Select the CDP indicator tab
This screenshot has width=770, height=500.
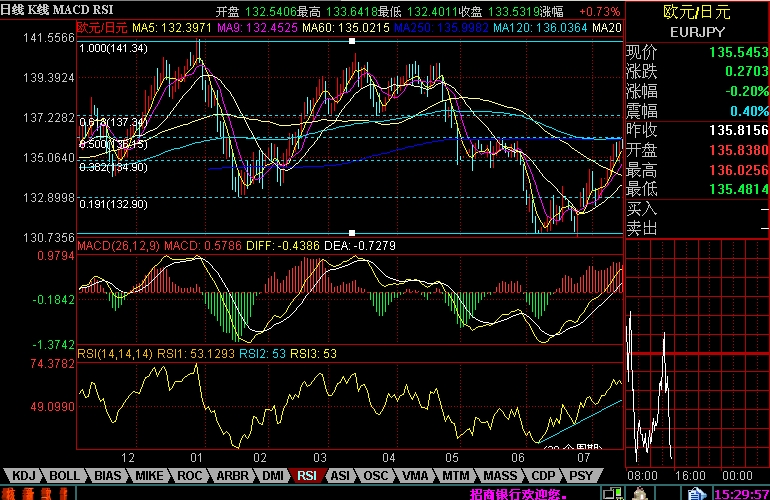coord(543,475)
